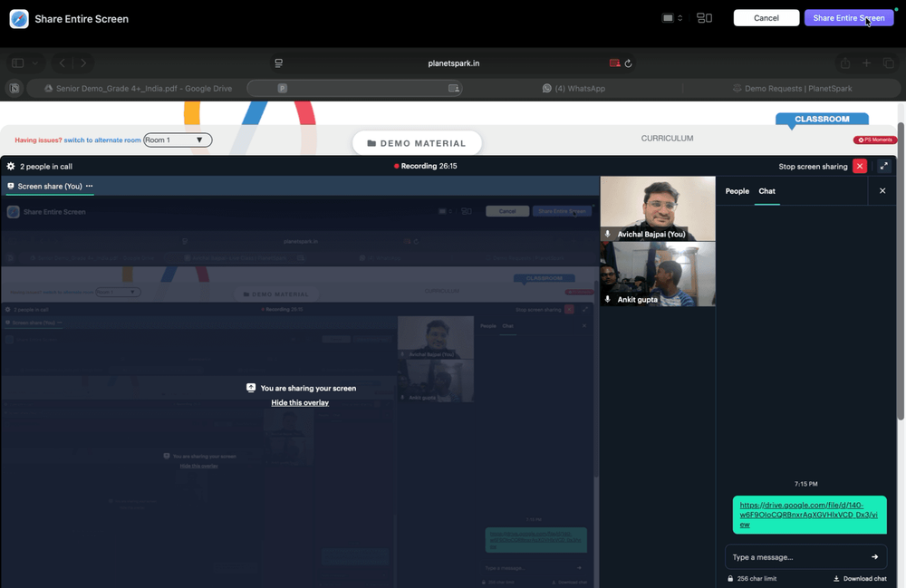Toggle the Safari sidebar icon
Image resolution: width=906 pixels, height=588 pixels.
click(x=18, y=63)
